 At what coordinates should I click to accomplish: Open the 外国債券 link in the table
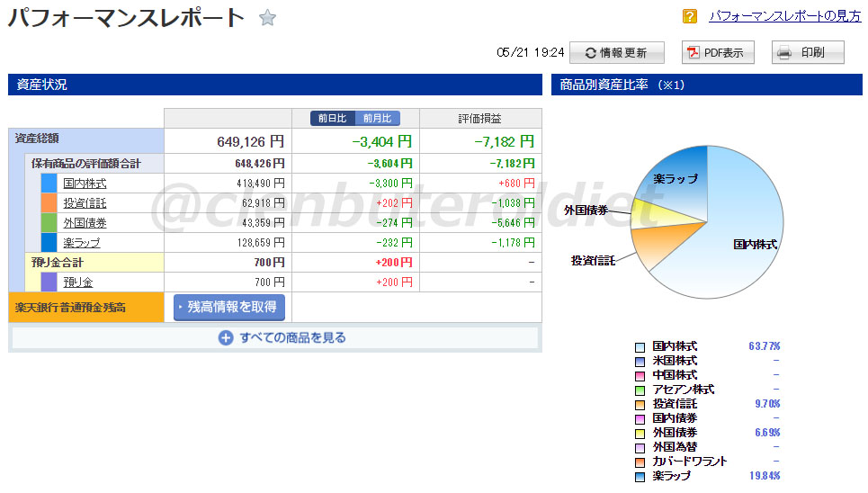[85, 223]
